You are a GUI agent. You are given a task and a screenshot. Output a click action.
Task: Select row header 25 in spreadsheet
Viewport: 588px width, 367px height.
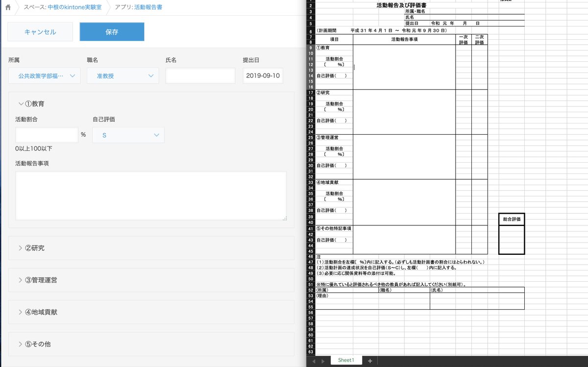click(x=311, y=138)
